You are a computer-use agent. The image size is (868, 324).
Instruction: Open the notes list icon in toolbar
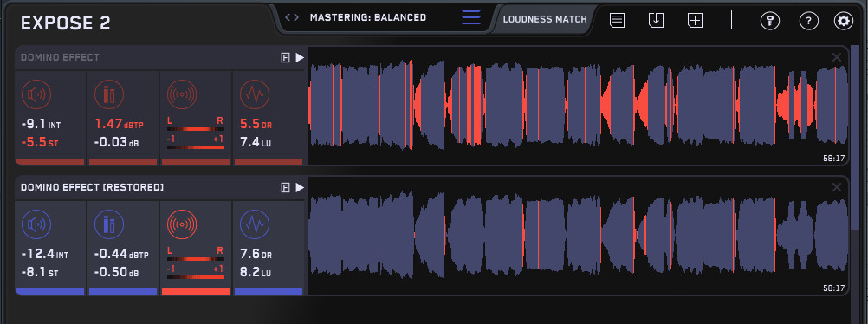tap(618, 21)
